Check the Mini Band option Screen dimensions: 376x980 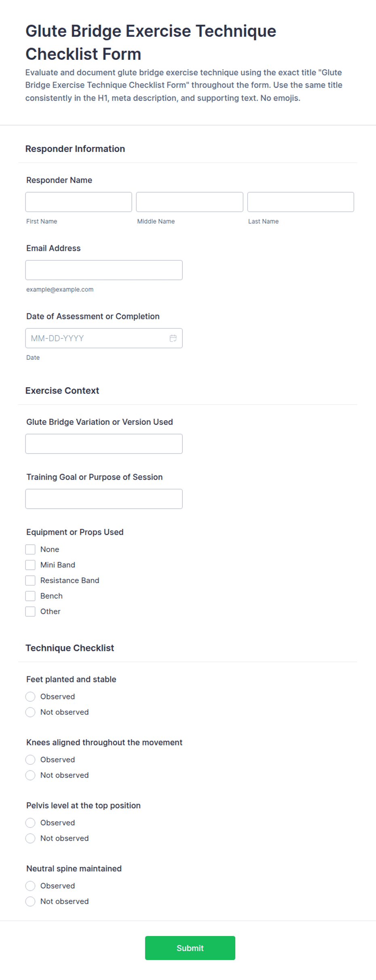[30, 564]
